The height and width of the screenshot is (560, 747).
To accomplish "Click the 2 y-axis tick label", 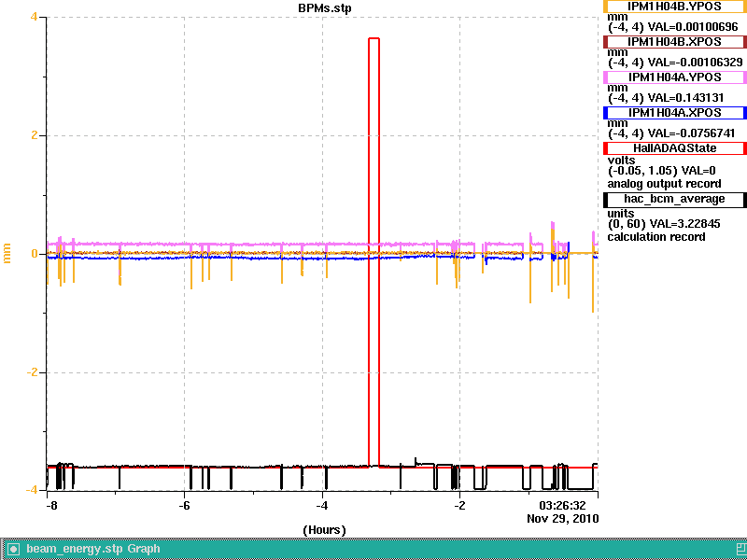I will 34,135.
